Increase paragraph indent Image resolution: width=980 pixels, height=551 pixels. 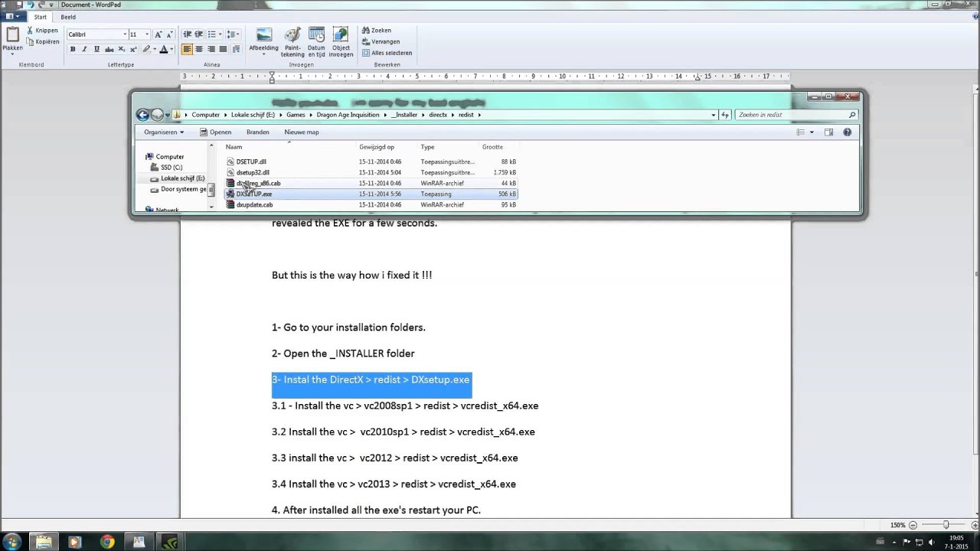[199, 34]
